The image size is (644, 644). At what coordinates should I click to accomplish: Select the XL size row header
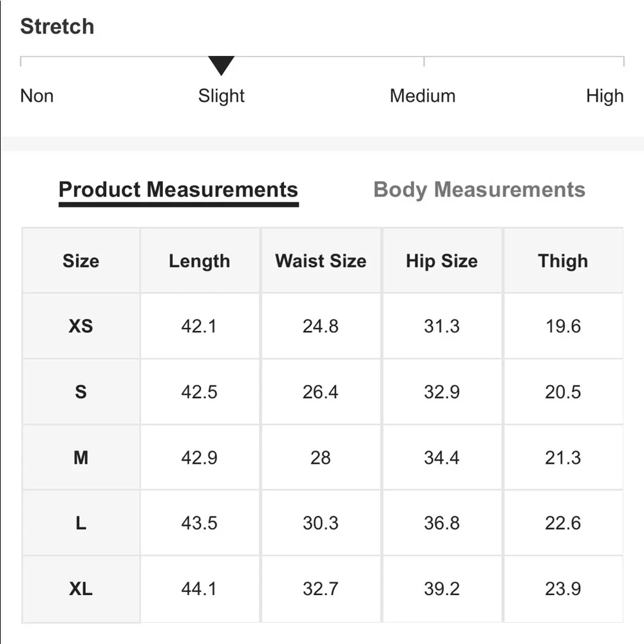[81, 589]
